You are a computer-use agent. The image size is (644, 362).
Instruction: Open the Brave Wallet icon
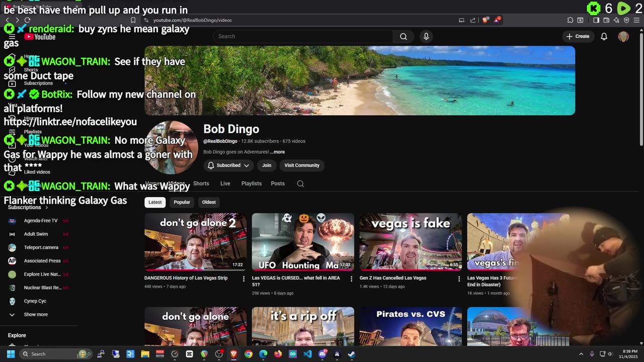coord(606,20)
